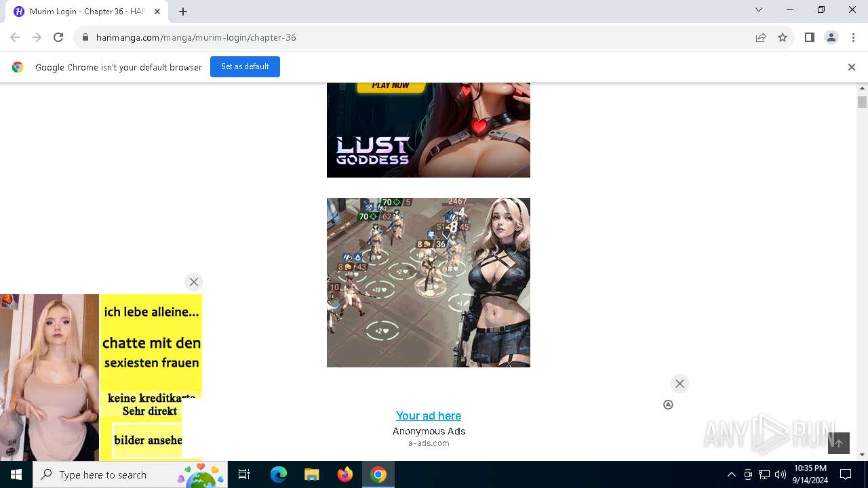Image resolution: width=868 pixels, height=488 pixels.
Task: Go back using the browser back arrow
Action: (x=15, y=37)
